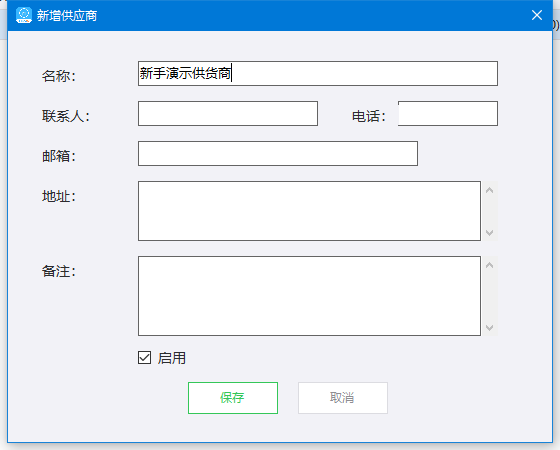This screenshot has height=450, width=560.
Task: Click the up arrow of 地址 scrollbar
Action: click(490, 190)
